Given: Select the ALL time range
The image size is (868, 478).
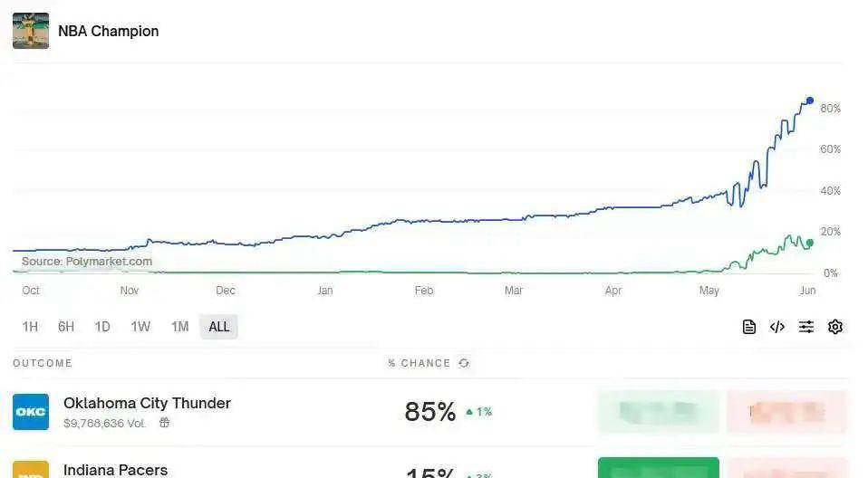Looking at the screenshot, I should click(x=219, y=327).
